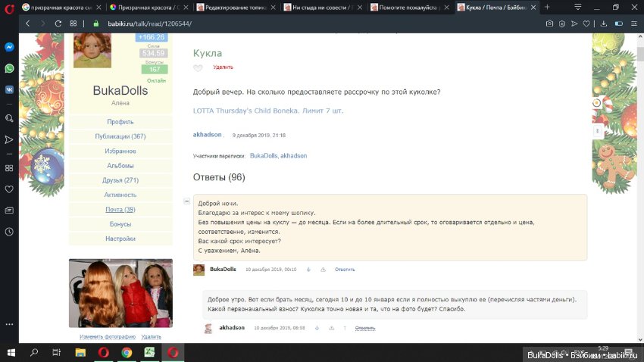Click the red Удалить link under the title
The image size is (644, 362).
point(223,67)
